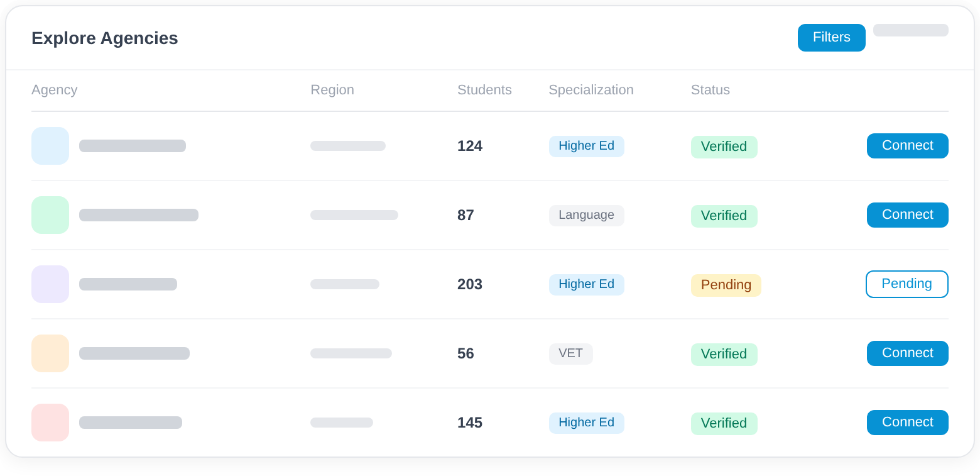The width and height of the screenshot is (980, 476).
Task: Toggle the Pending status badge
Action: click(726, 285)
